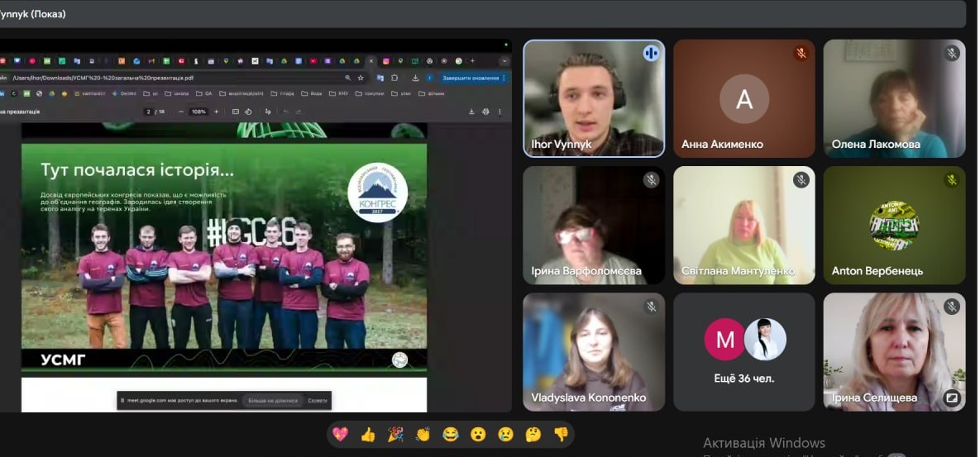Send the clapping hands reaction

[x=423, y=435]
